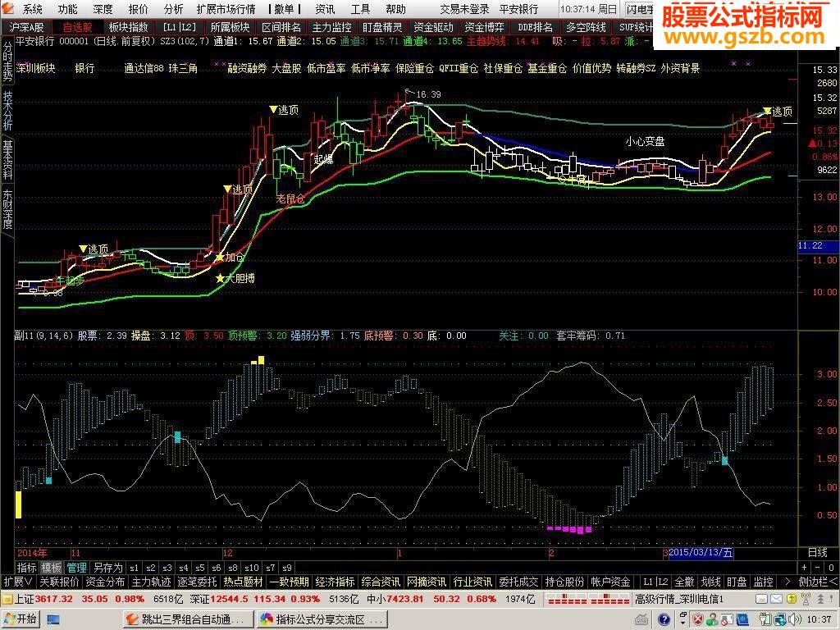Screen dimensions: 840x630
Task: Click the 全撤 cancel all orders button
Action: click(685, 582)
